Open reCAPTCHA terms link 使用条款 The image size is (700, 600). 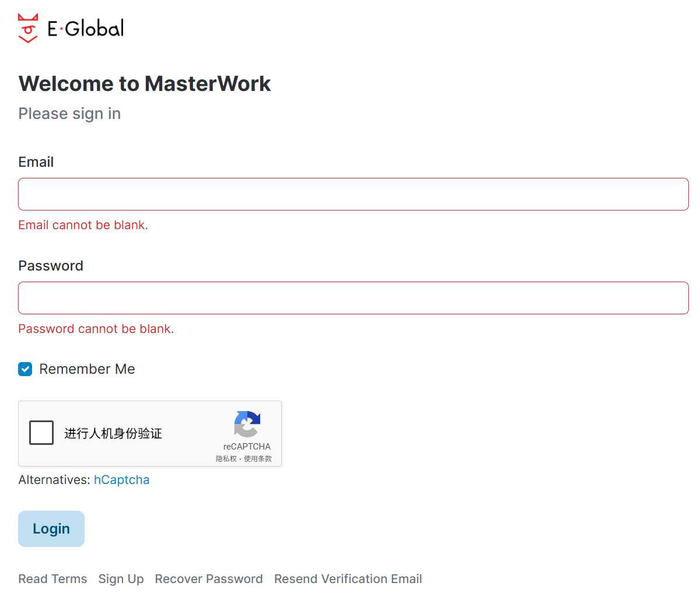click(258, 459)
